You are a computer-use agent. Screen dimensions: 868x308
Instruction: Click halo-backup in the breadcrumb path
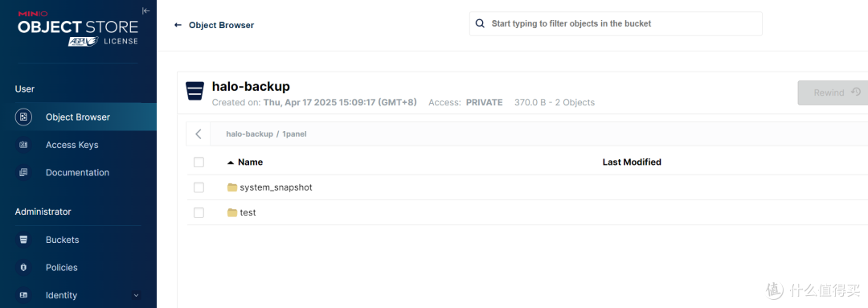[250, 134]
